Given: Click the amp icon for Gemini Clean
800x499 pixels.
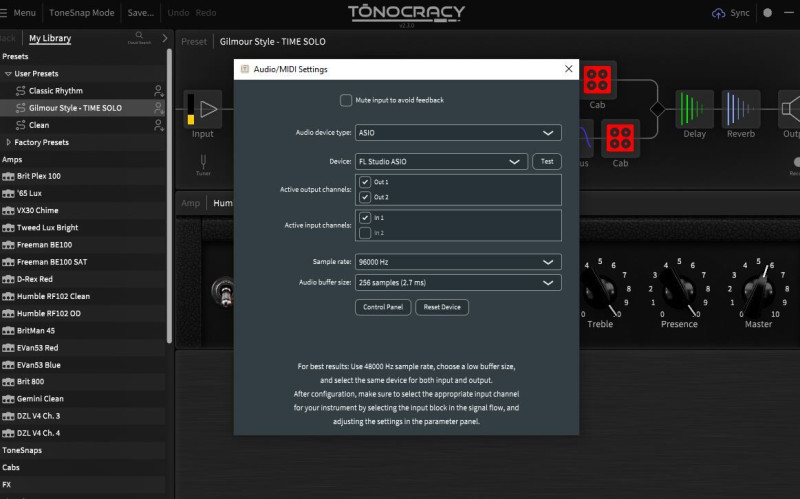Looking at the screenshot, I should coord(8,399).
